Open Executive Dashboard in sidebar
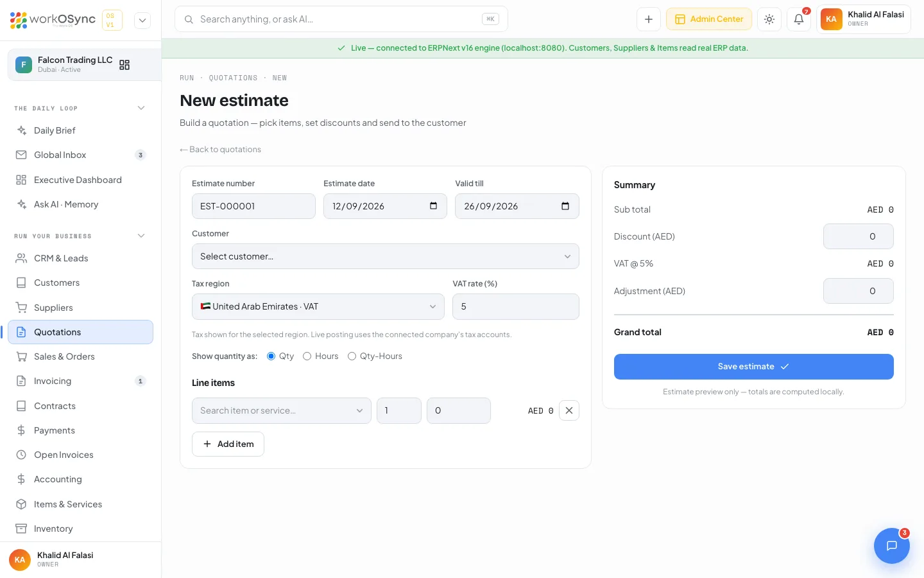The width and height of the screenshot is (924, 578). [x=81, y=180]
